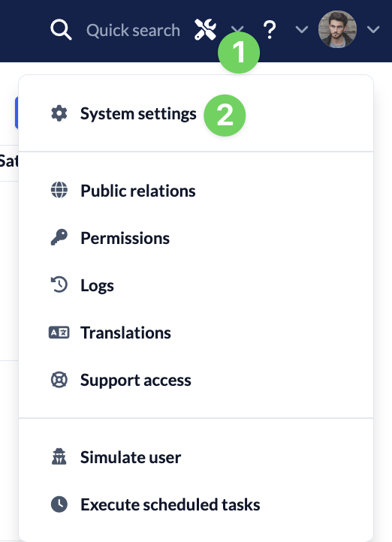This screenshot has width=392, height=542.
Task: Open System settings from the menu
Action: click(138, 113)
